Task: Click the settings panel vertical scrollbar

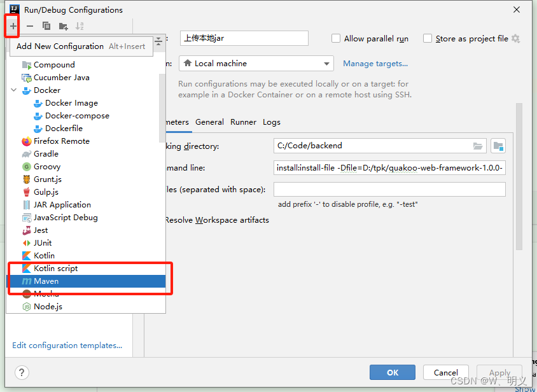Action: [x=519, y=176]
